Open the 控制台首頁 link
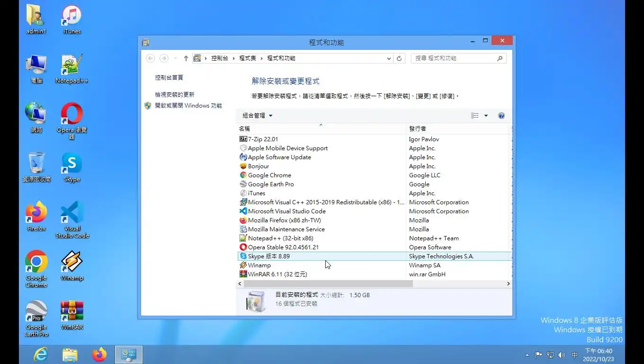 click(169, 78)
